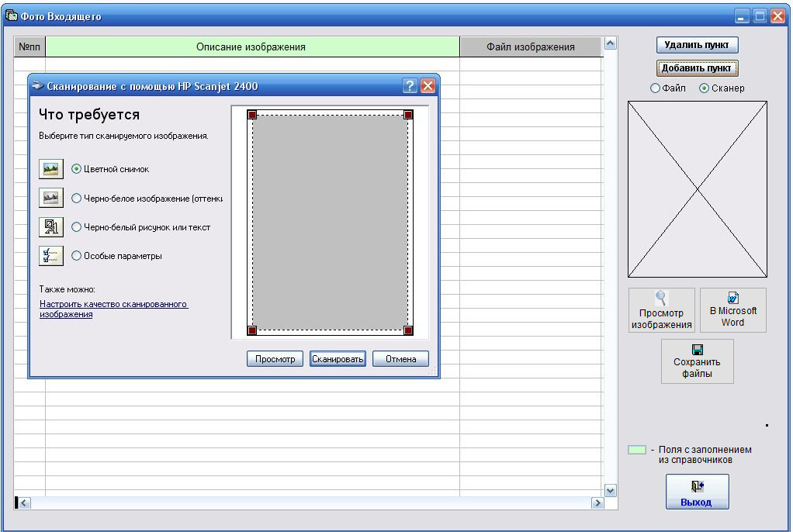793x532 pixels.
Task: Click the Описание изображения column header
Action: pyautogui.click(x=252, y=47)
